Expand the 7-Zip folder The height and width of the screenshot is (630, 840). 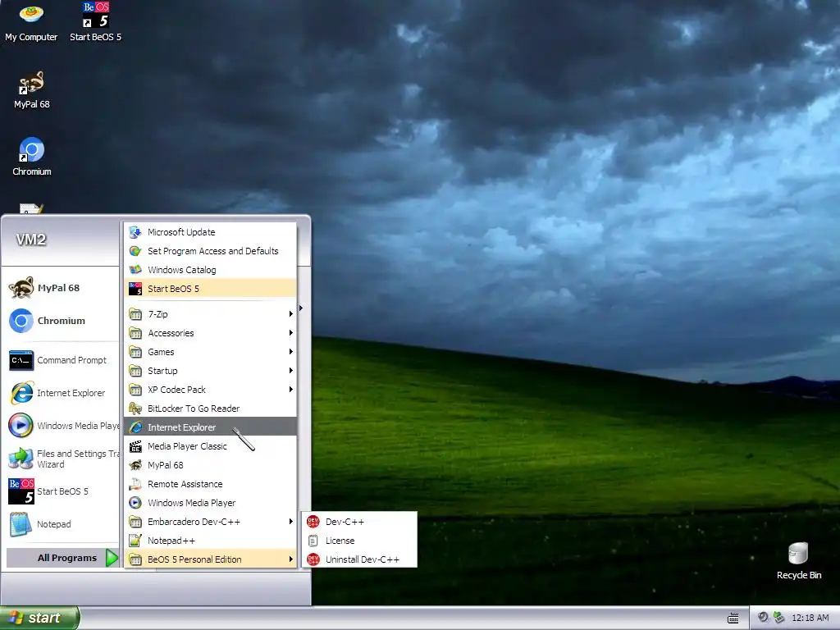tap(211, 314)
